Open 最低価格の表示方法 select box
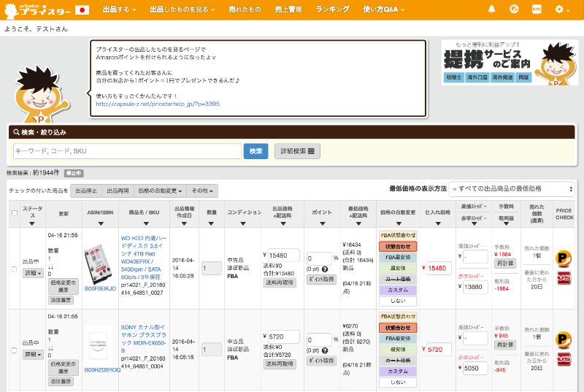 click(x=512, y=189)
